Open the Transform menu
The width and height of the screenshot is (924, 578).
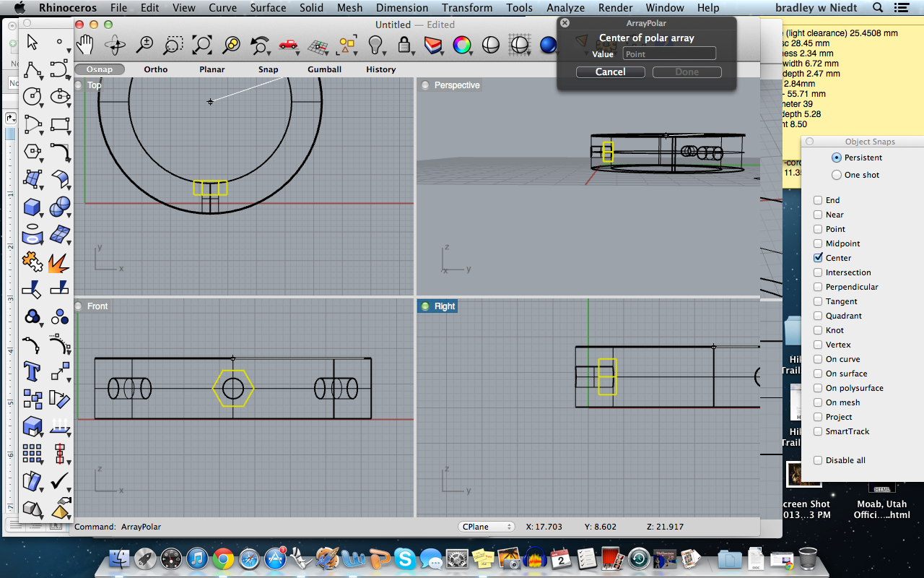[x=467, y=8]
